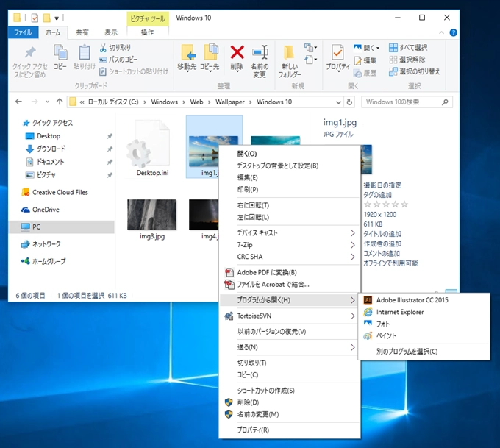Click the Refresh button by address bar
This screenshot has height=448, width=500.
coord(349,102)
